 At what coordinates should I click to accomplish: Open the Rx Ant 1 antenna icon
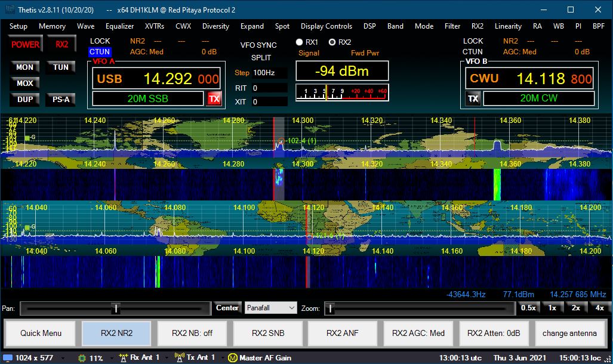pos(124,357)
